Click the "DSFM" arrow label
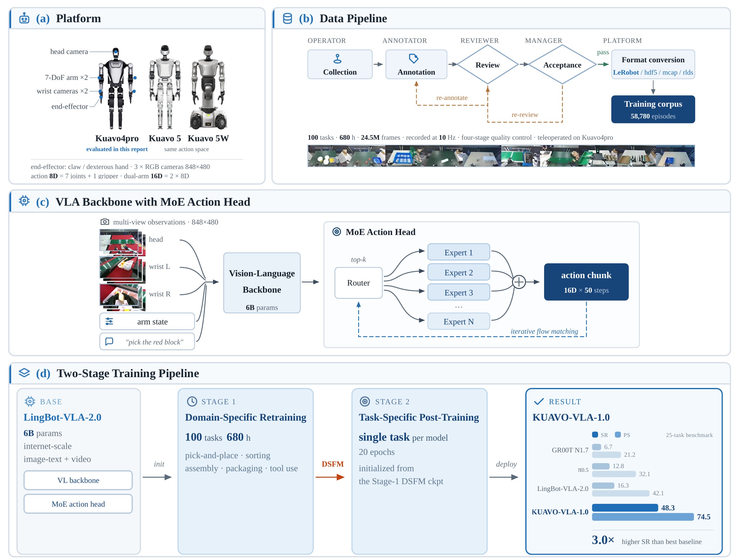The width and height of the screenshot is (738, 560). click(x=333, y=464)
